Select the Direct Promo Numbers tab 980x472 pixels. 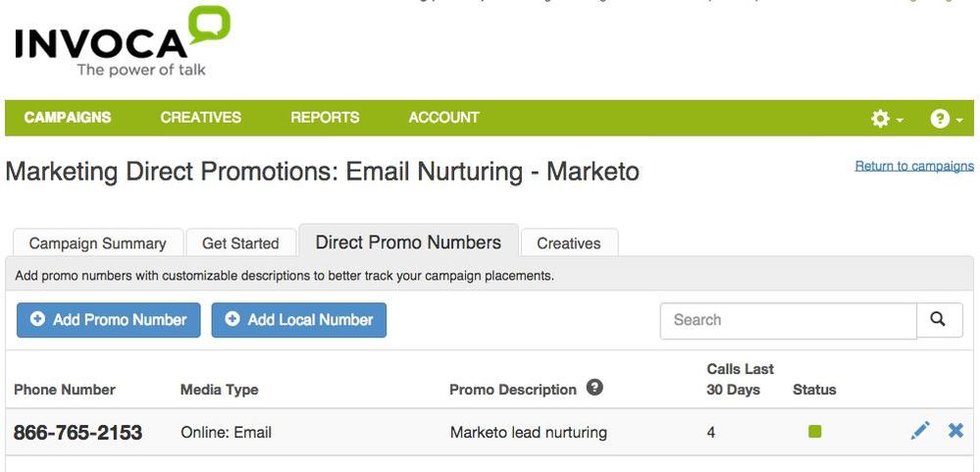(408, 242)
